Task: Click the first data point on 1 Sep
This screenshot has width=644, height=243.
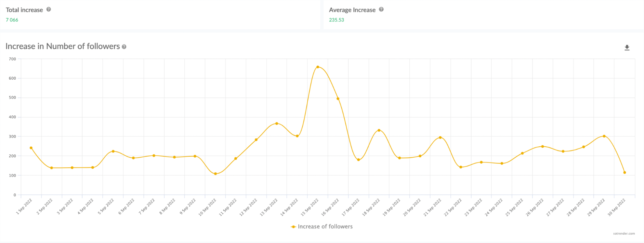Action: [31, 148]
